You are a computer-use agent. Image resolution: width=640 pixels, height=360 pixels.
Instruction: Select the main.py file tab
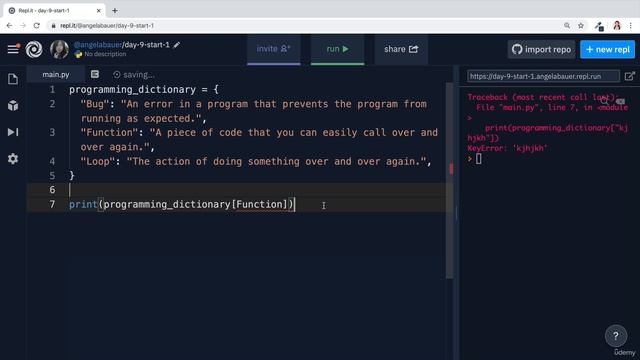(56, 74)
